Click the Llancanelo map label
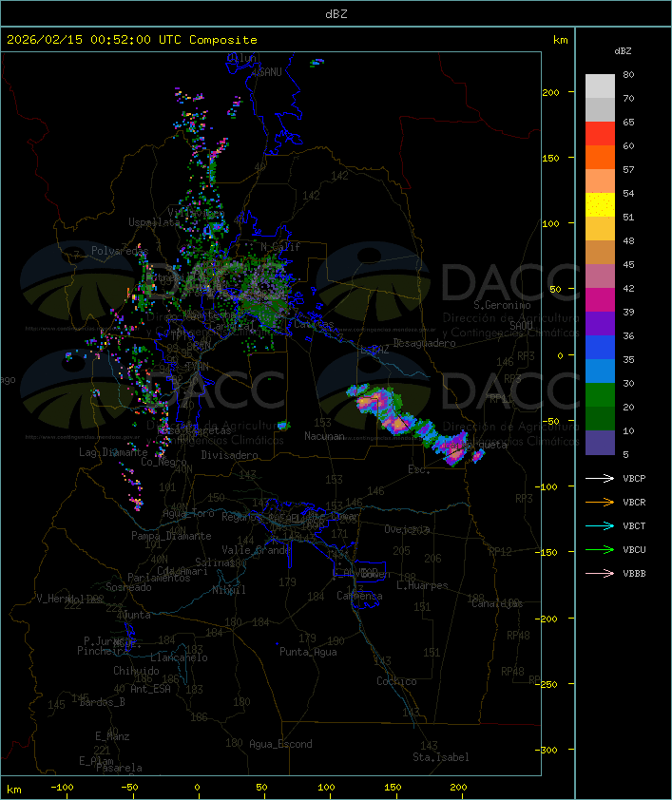Image resolution: width=672 pixels, height=800 pixels. point(179,657)
